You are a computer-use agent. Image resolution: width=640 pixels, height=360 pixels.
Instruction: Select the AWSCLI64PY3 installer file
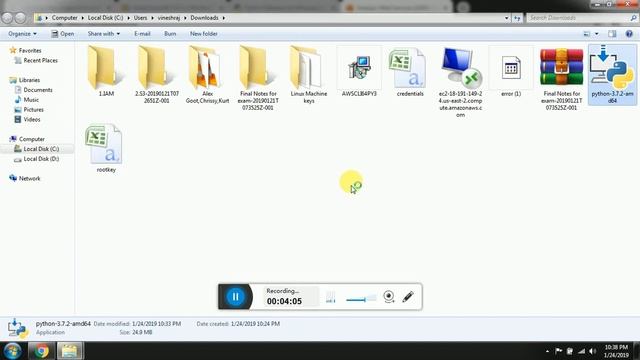click(359, 72)
